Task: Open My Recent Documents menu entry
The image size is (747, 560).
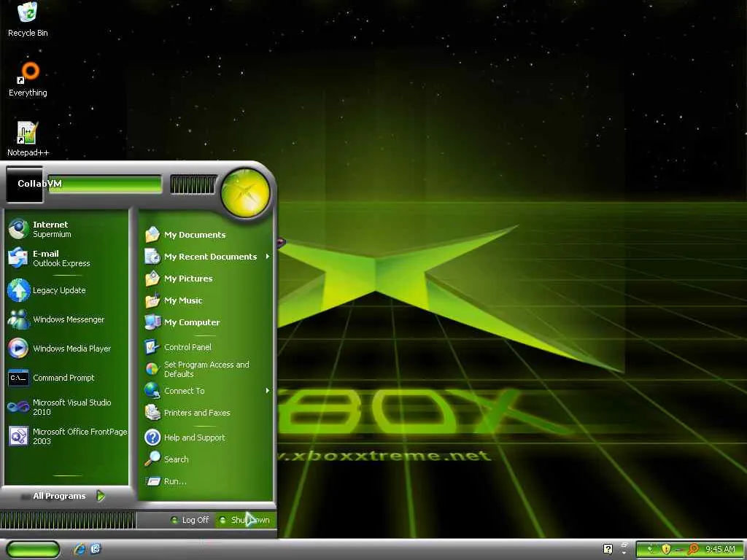Action: click(x=207, y=256)
